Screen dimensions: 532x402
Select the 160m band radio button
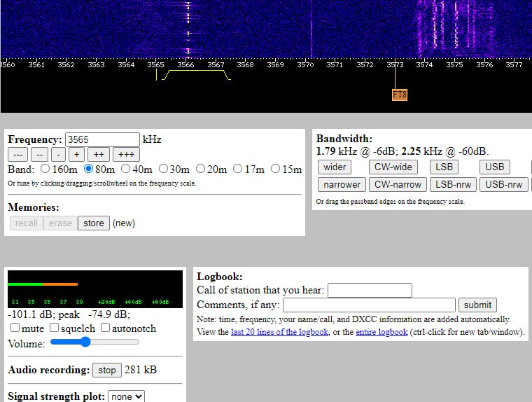(45, 169)
